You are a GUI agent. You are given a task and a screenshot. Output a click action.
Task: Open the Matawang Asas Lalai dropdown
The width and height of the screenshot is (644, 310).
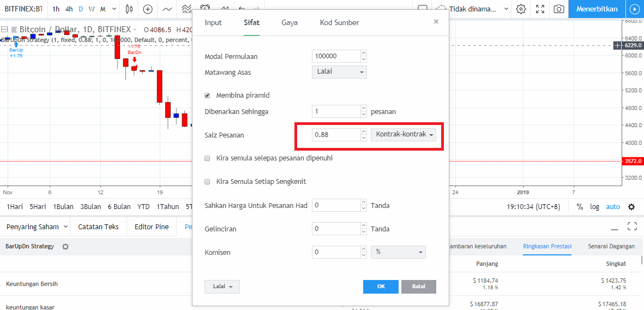point(339,71)
